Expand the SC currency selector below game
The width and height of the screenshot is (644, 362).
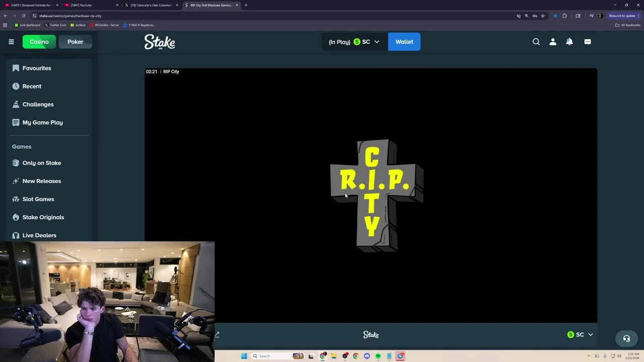pyautogui.click(x=580, y=334)
